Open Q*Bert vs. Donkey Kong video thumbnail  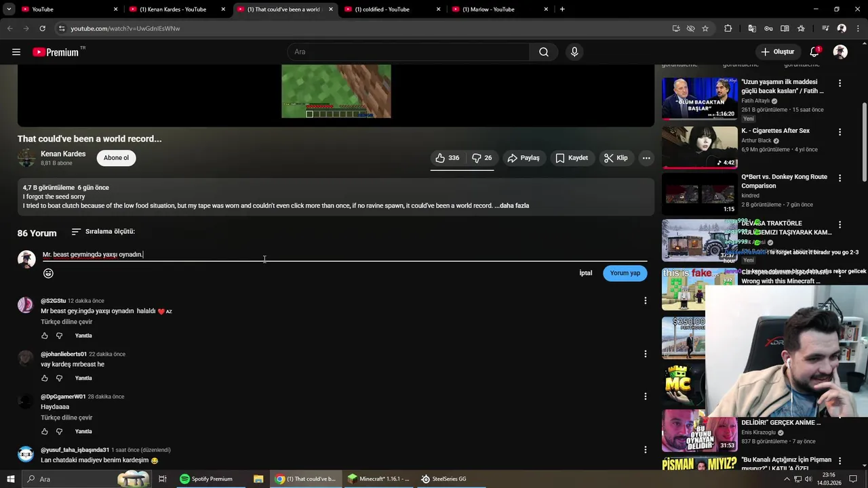click(x=699, y=194)
